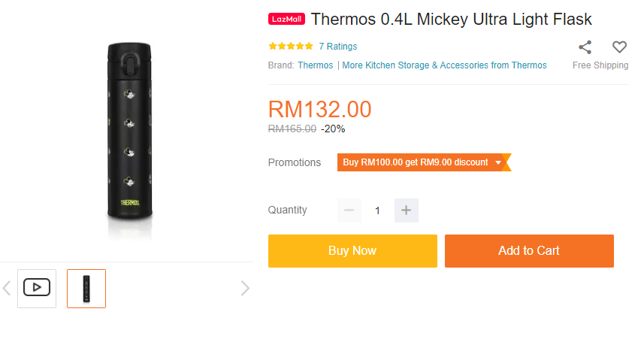This screenshot has width=644, height=339.
Task: Select the flask image thumbnail
Action: tap(86, 289)
